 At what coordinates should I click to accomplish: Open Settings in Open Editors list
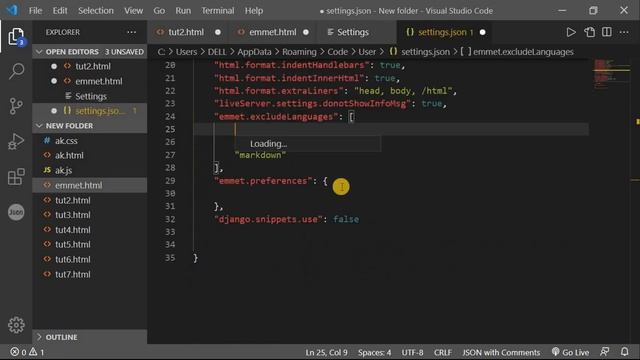coord(91,96)
